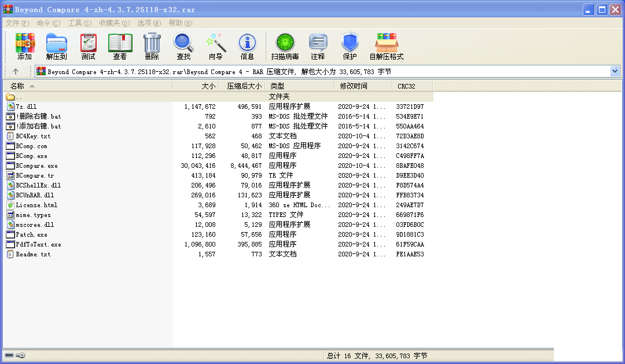625x364 pixels.
Task: Click the 查找 (Find) magnifier icon
Action: coord(183,43)
